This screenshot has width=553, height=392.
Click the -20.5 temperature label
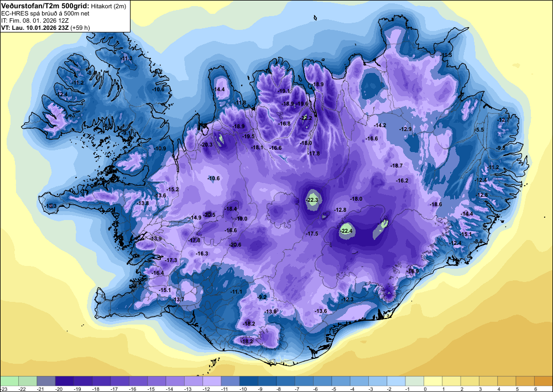[209, 215]
